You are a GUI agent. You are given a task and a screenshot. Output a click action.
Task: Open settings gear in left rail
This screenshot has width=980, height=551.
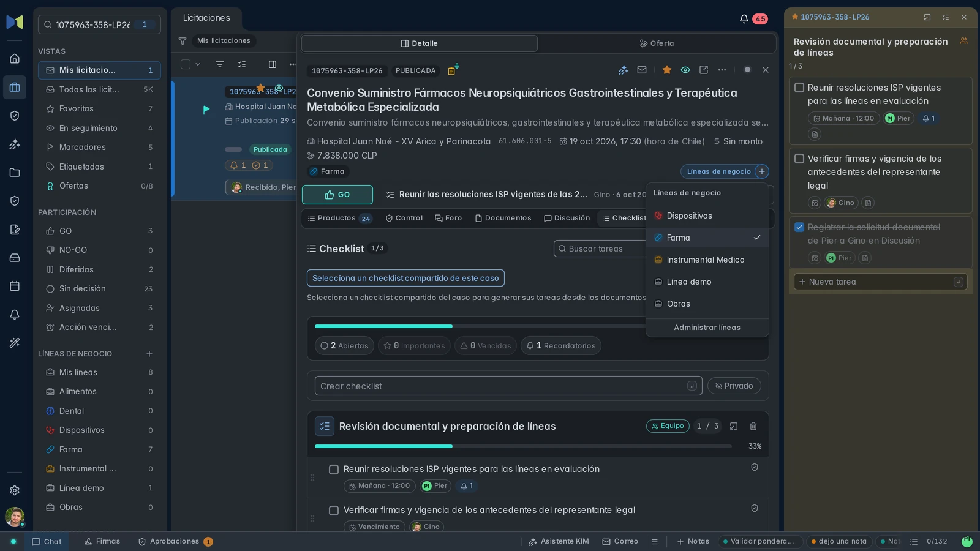click(x=15, y=490)
